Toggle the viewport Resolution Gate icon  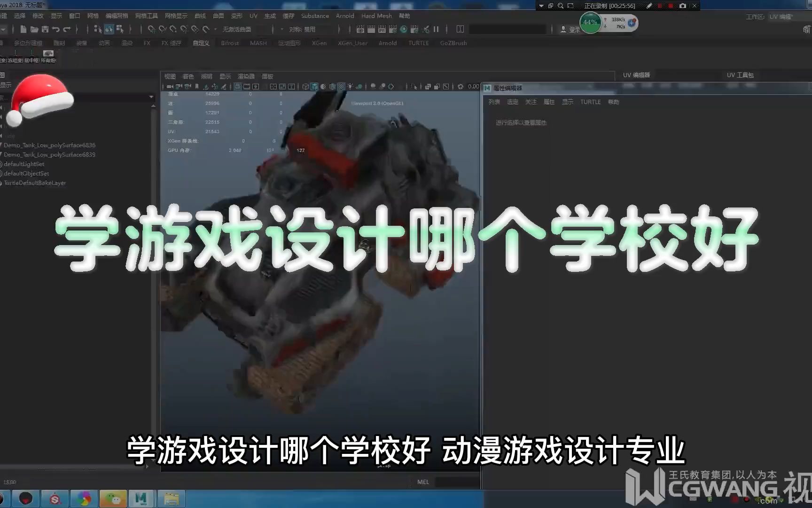(x=256, y=87)
